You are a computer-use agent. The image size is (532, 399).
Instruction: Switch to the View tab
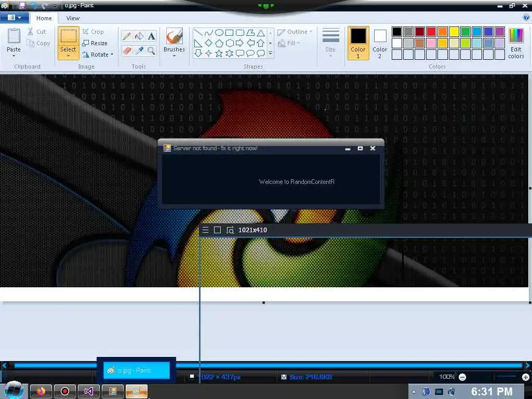point(73,18)
